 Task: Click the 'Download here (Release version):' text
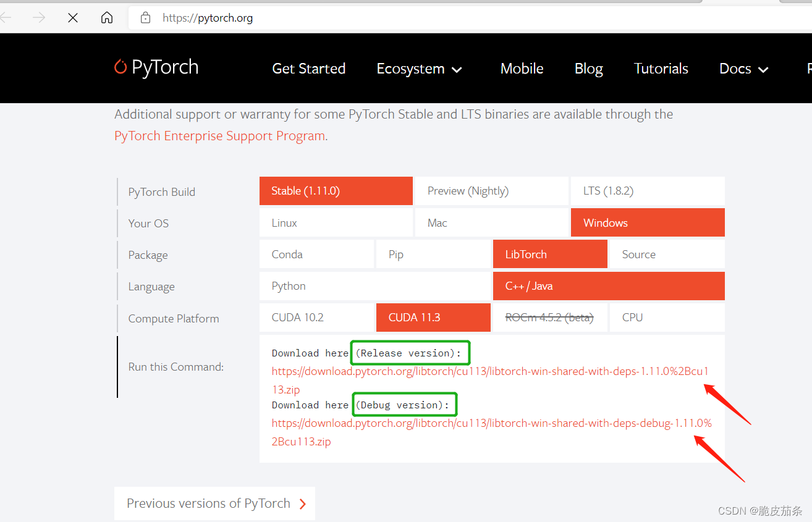point(366,353)
